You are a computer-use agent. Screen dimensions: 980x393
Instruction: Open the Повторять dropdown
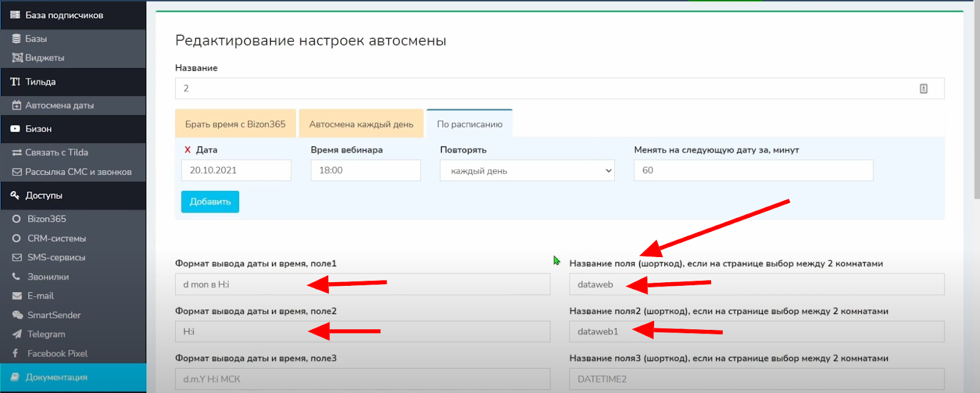coord(527,171)
